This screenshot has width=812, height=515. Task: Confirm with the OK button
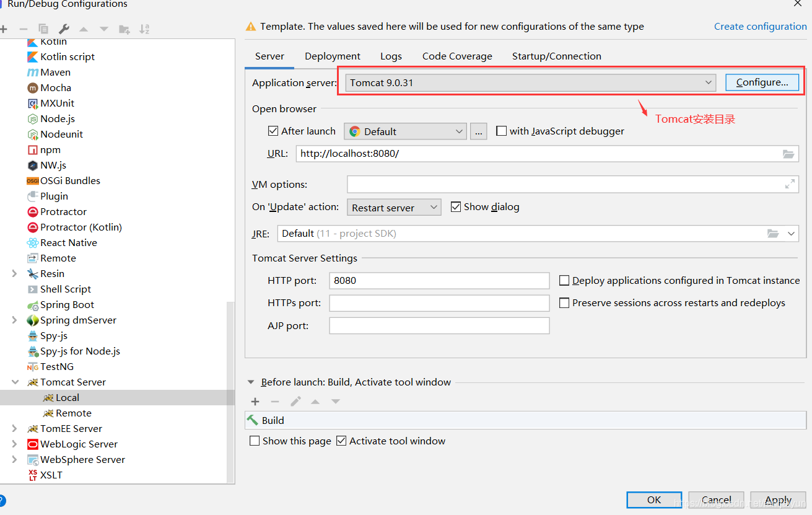pos(654,500)
